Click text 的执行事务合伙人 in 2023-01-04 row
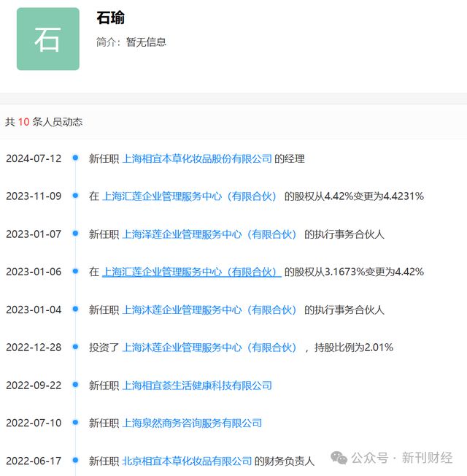Image resolution: width=467 pixels, height=476 pixels. coord(344,310)
